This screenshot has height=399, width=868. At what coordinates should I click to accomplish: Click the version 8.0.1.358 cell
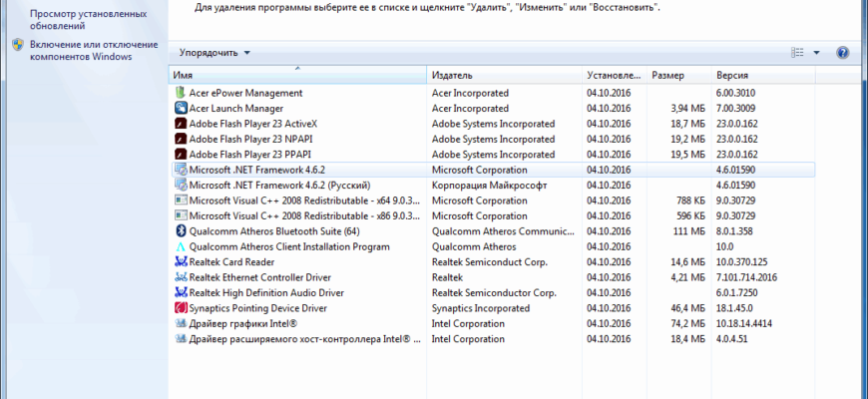(x=734, y=231)
